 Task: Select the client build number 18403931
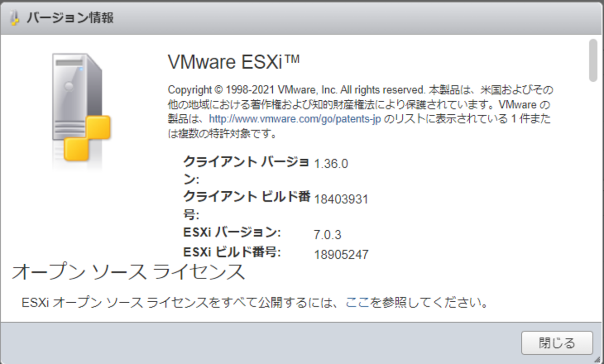click(341, 200)
